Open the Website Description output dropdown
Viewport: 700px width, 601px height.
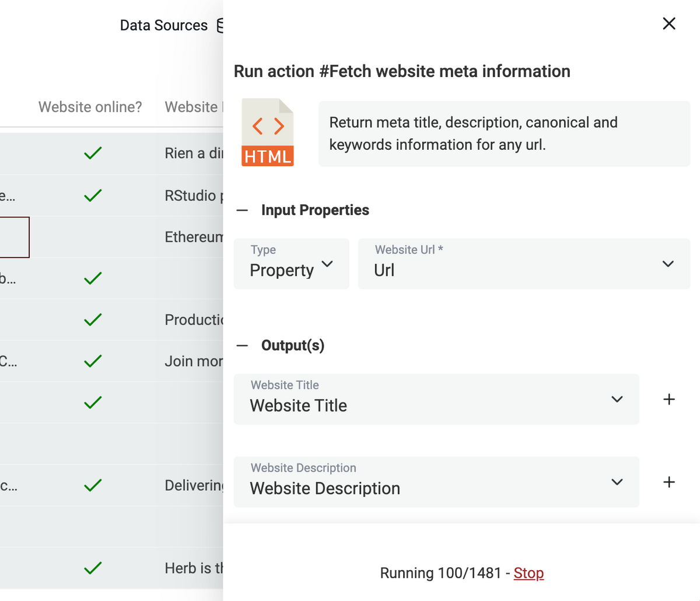[x=436, y=482]
